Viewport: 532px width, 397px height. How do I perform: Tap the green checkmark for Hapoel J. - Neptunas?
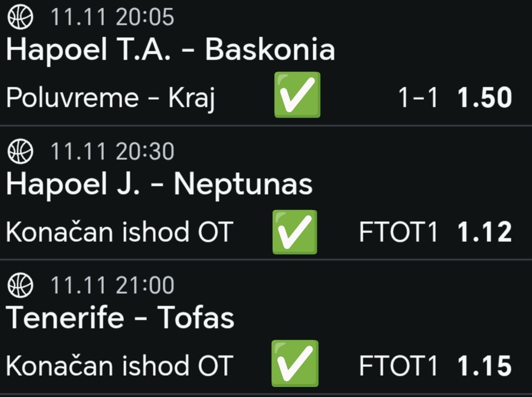pyautogui.click(x=295, y=232)
